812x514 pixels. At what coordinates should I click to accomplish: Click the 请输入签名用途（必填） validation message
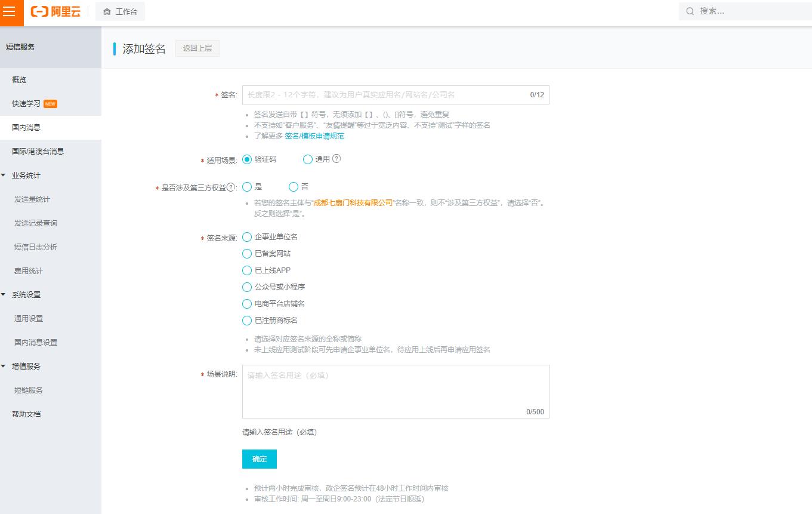[279, 432]
